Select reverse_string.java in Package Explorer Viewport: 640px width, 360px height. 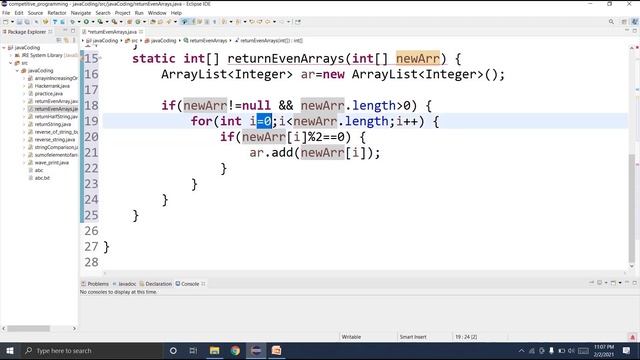[54, 140]
